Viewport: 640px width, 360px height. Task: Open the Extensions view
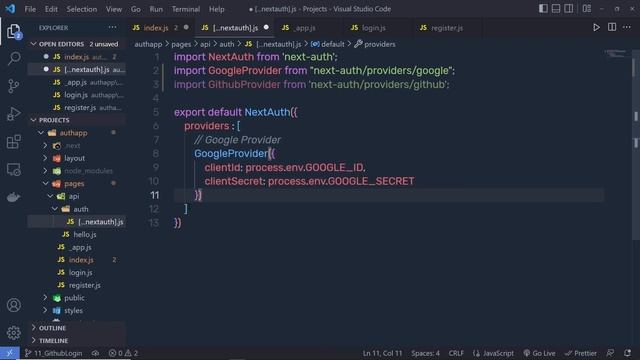point(13,142)
